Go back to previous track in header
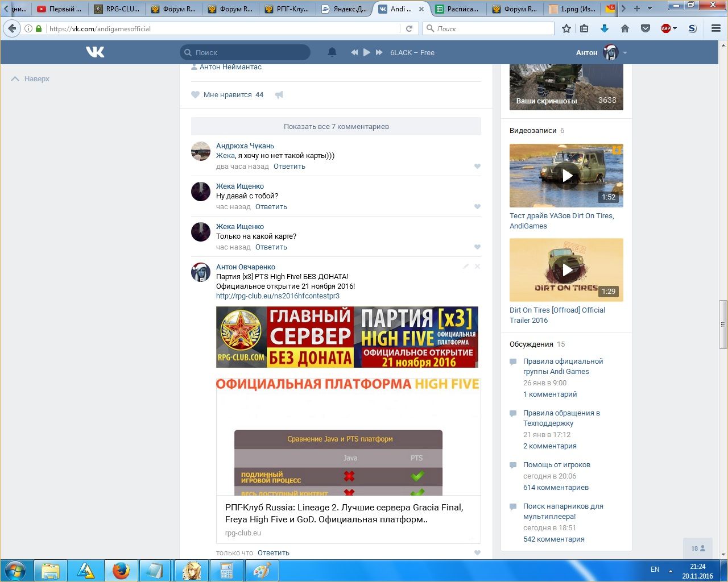 point(354,52)
